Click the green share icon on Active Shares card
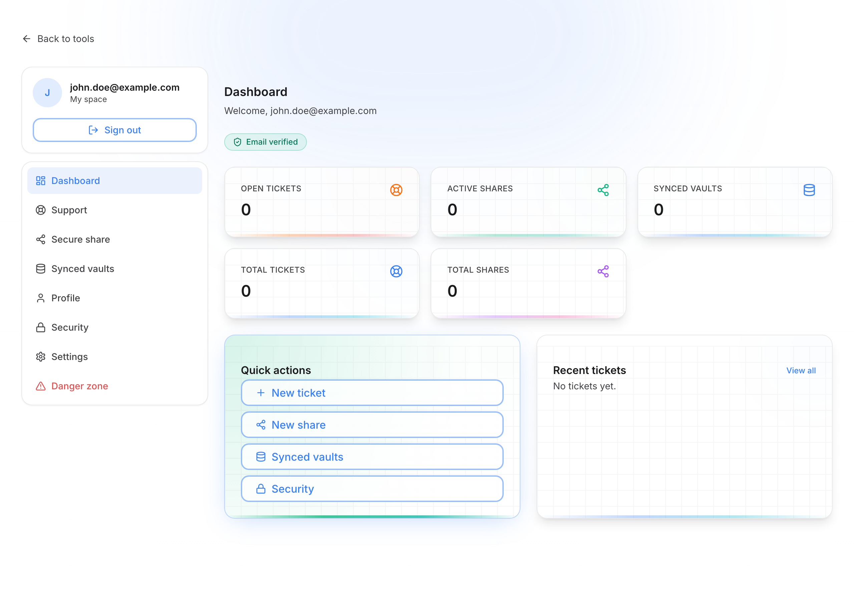The width and height of the screenshot is (854, 616). click(x=603, y=190)
